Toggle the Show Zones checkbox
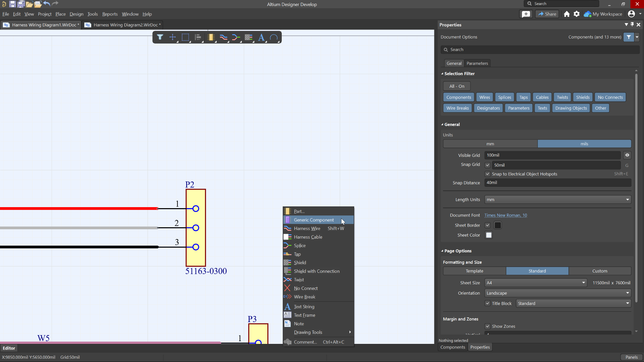This screenshot has height=362, width=644. pos(488,326)
